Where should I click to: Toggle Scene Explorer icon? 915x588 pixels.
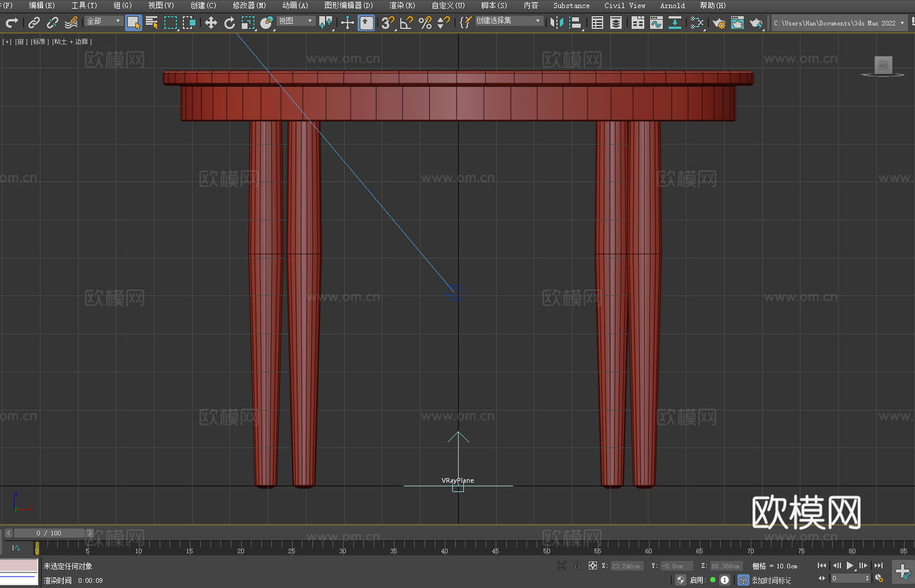click(x=597, y=23)
